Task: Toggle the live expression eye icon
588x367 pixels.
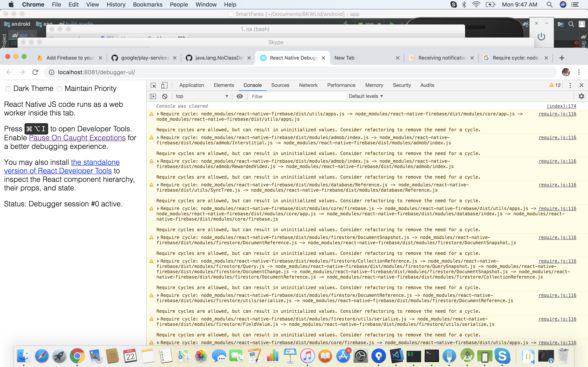Action: click(239, 96)
